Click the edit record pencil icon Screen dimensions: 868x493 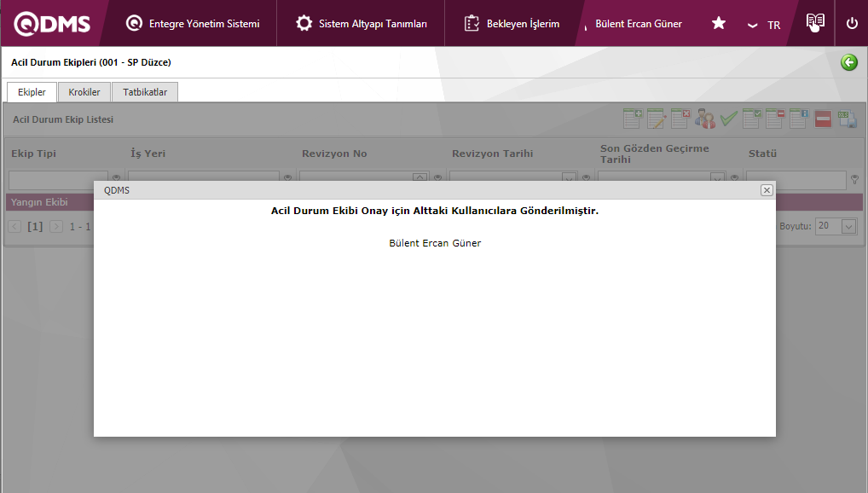click(657, 119)
